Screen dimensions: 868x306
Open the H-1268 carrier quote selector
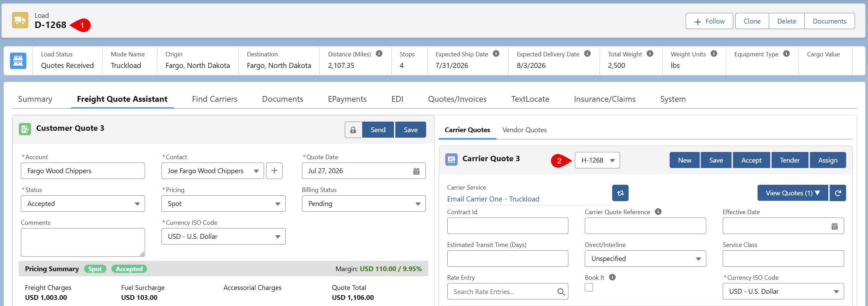tap(597, 160)
